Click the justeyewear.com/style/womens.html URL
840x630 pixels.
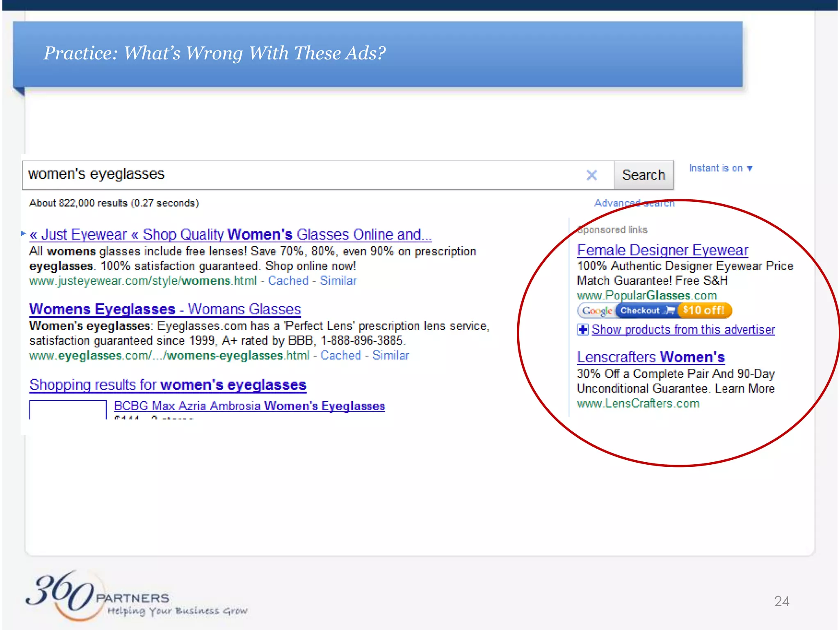click(x=143, y=281)
